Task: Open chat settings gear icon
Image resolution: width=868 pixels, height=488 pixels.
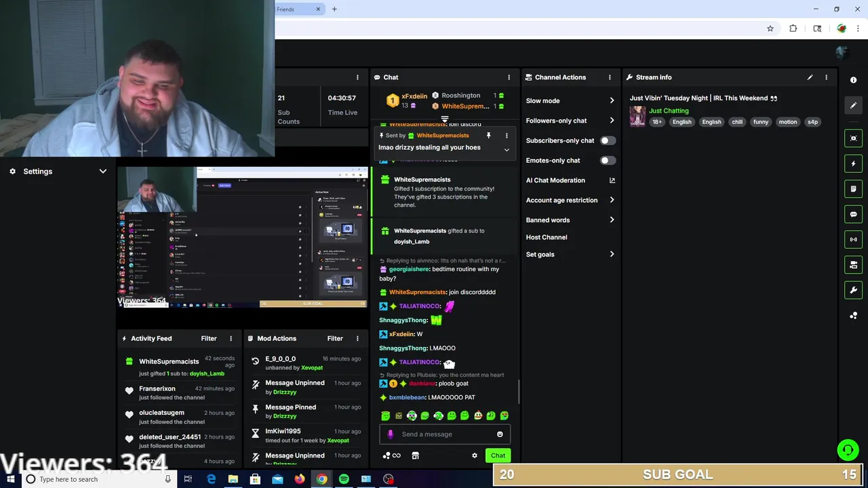Action: click(475, 455)
